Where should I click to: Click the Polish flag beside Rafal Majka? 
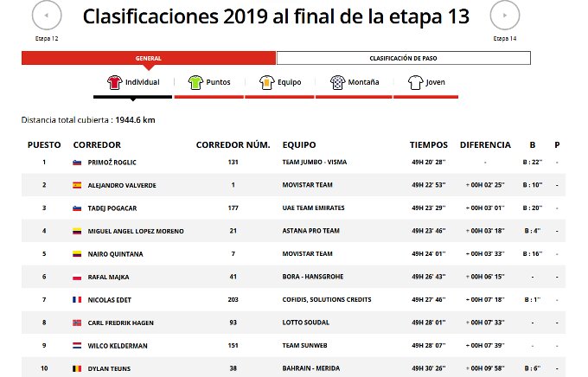[78, 277]
